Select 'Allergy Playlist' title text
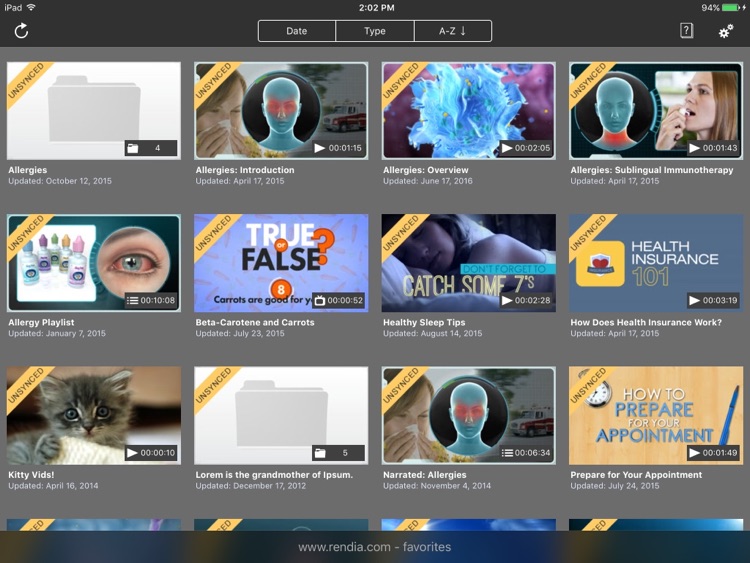The image size is (750, 563). (41, 322)
